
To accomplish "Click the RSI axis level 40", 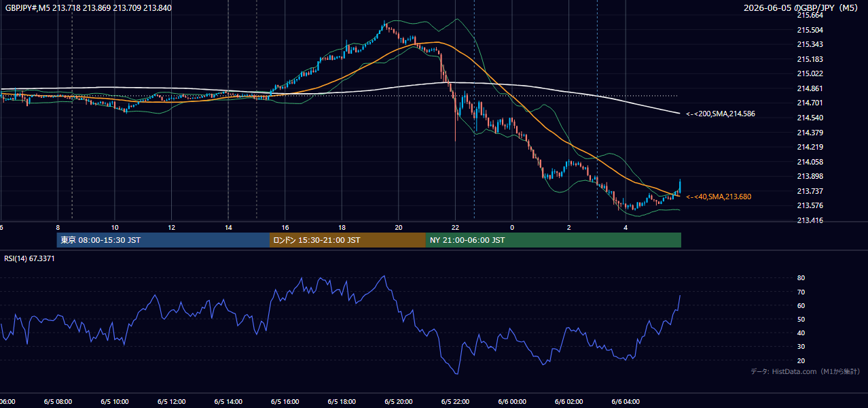I will (801, 333).
